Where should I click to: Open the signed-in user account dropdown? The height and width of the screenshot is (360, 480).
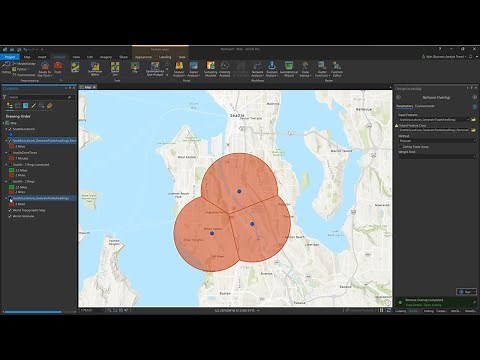[443, 57]
